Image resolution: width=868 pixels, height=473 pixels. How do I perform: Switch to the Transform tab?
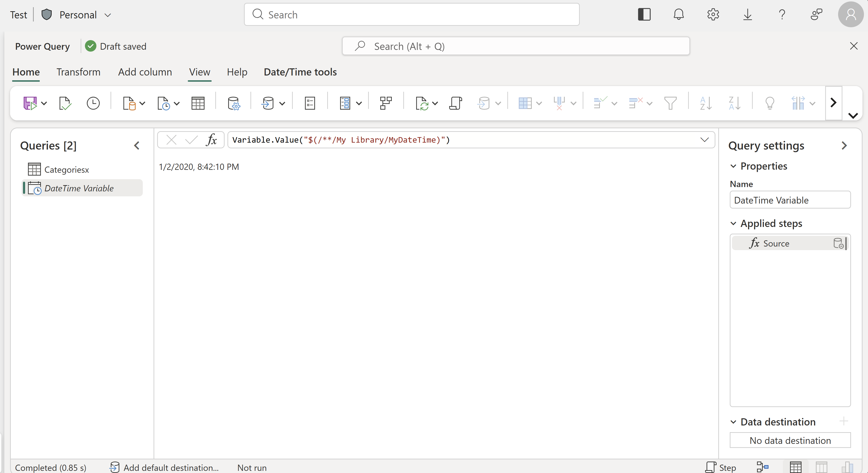[x=78, y=72]
